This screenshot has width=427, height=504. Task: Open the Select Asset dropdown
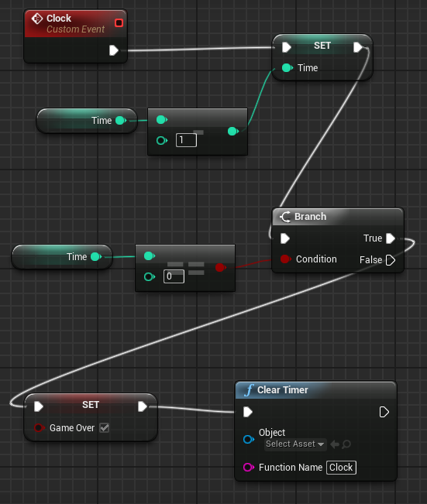[x=295, y=444]
